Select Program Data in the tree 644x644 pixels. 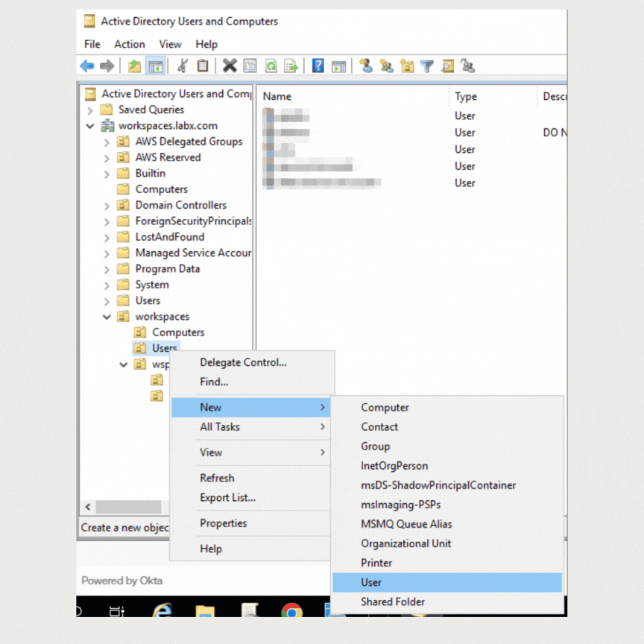click(168, 268)
